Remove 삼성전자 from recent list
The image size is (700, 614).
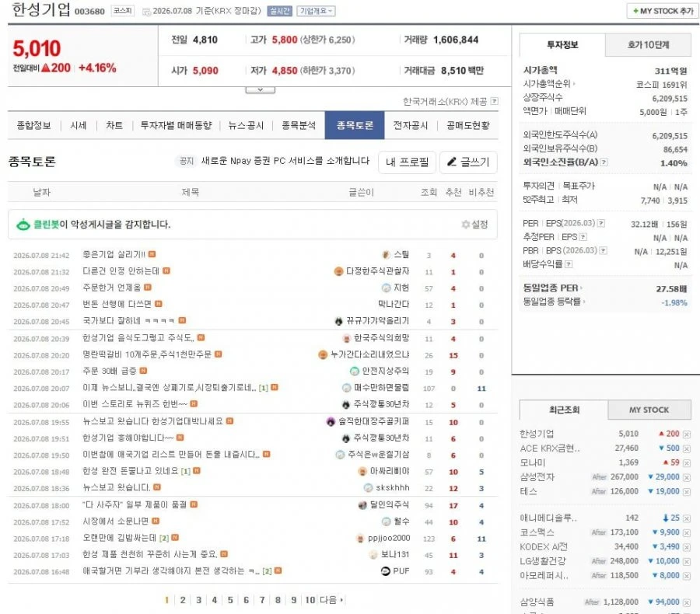[687, 477]
